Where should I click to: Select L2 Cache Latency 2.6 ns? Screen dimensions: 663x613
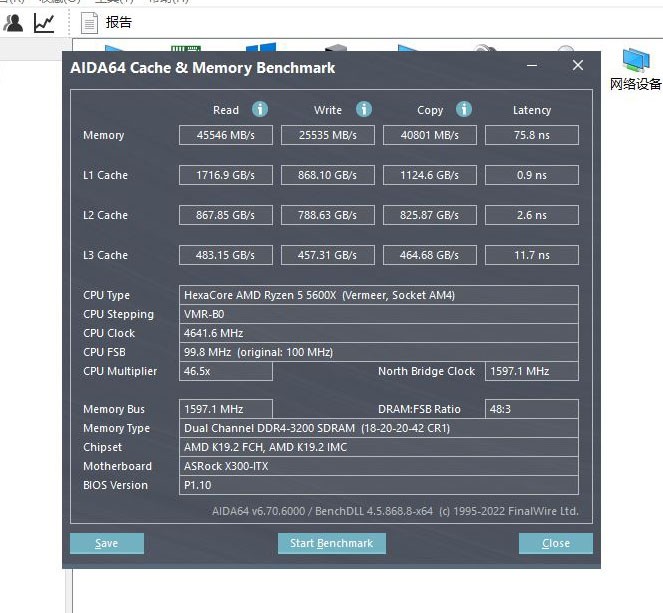point(531,215)
